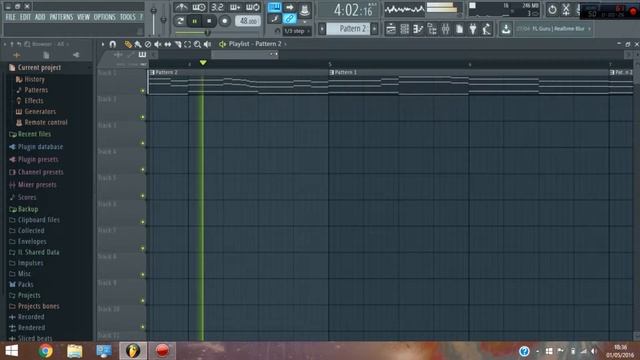
Task: Open the piano roll view icon
Action: [x=418, y=29]
